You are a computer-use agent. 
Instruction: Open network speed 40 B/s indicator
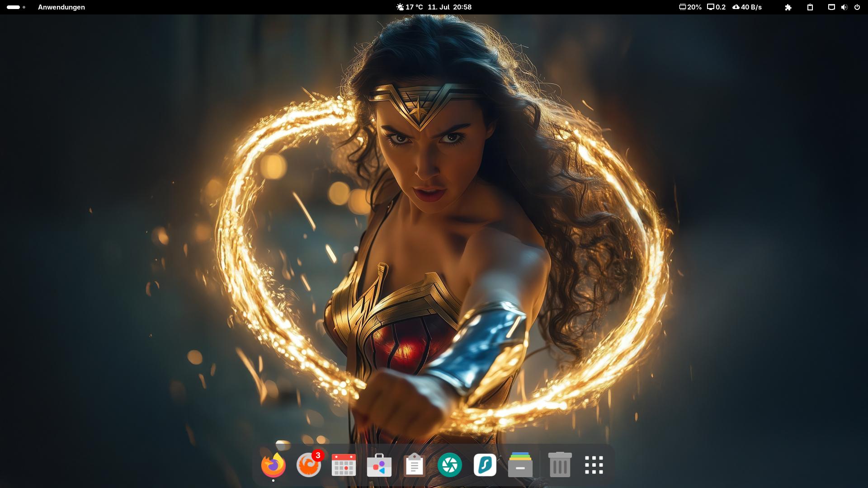(x=747, y=7)
